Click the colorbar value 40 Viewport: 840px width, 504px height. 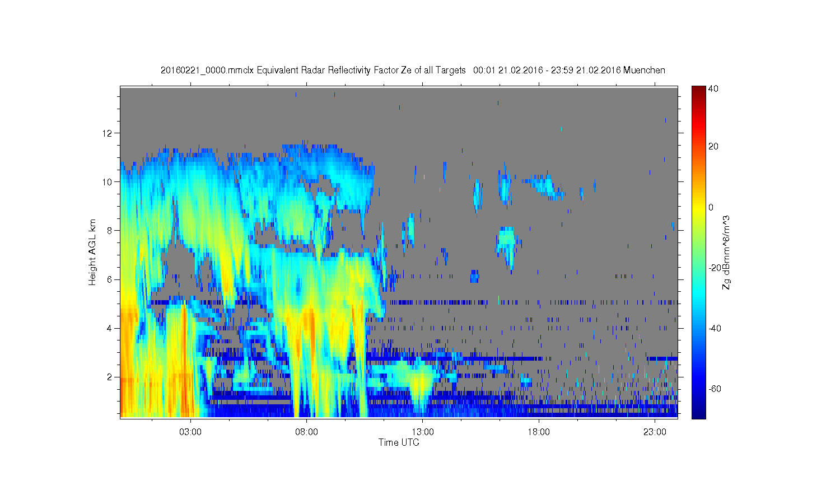[713, 88]
